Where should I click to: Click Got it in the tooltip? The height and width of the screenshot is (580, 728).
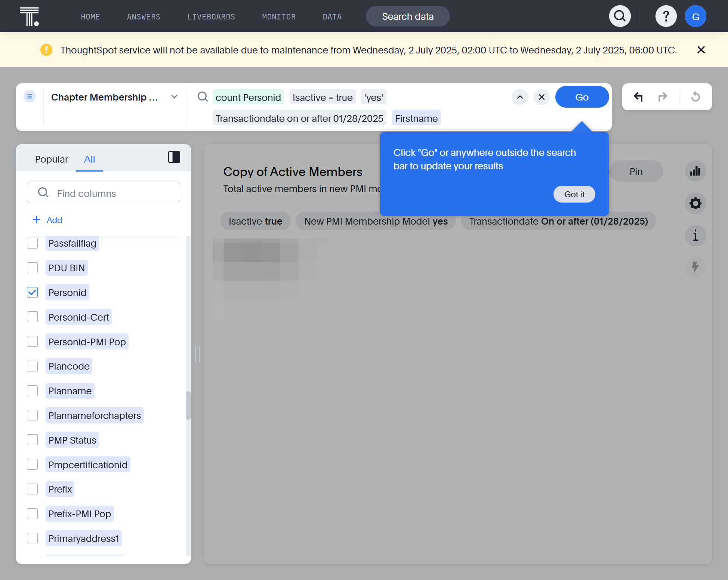point(574,194)
